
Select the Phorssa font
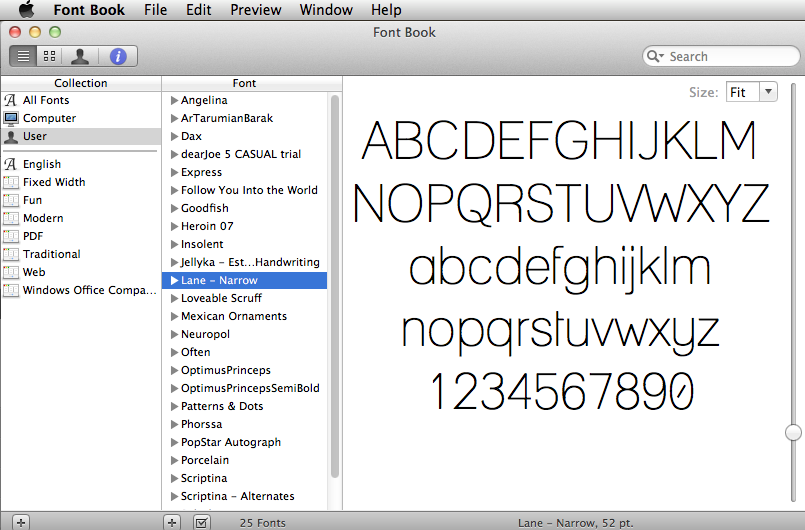point(244,424)
